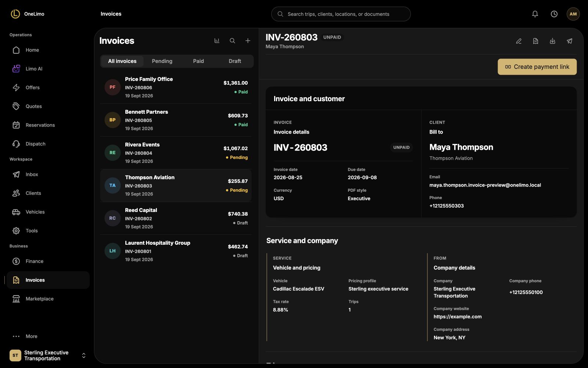This screenshot has width=588, height=368.
Task: Open invoice statistics chart icon
Action: tap(217, 41)
